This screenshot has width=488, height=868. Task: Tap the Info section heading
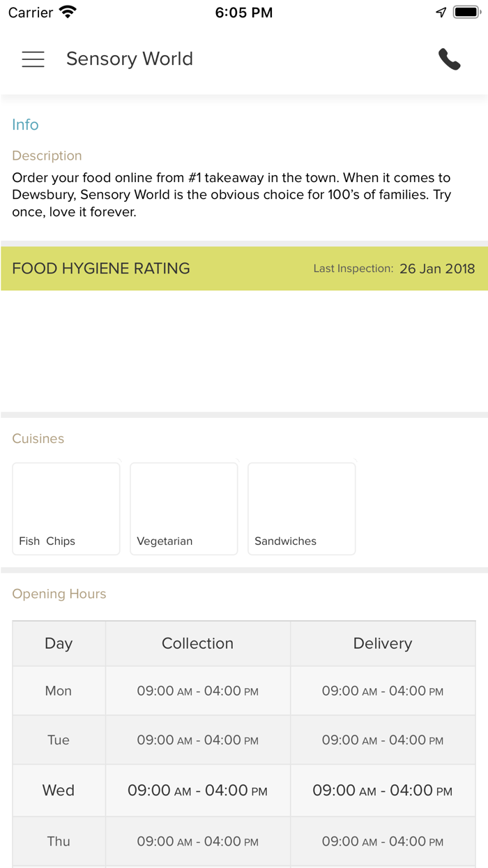[x=25, y=125]
